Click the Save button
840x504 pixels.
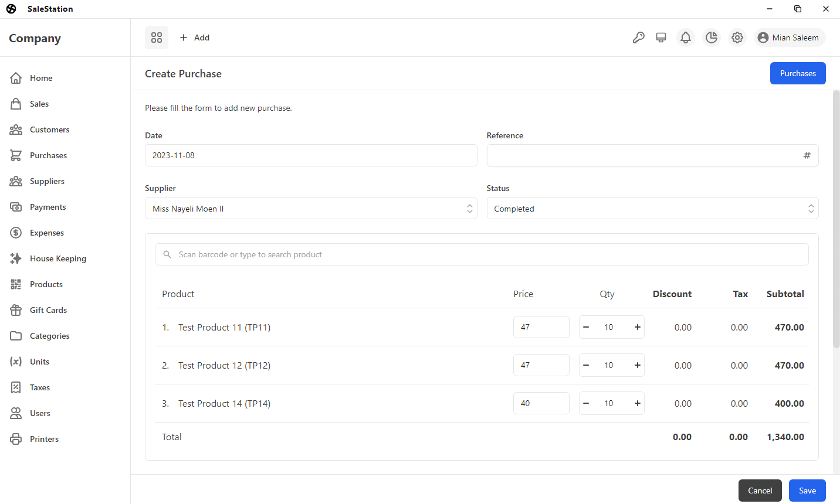(807, 491)
